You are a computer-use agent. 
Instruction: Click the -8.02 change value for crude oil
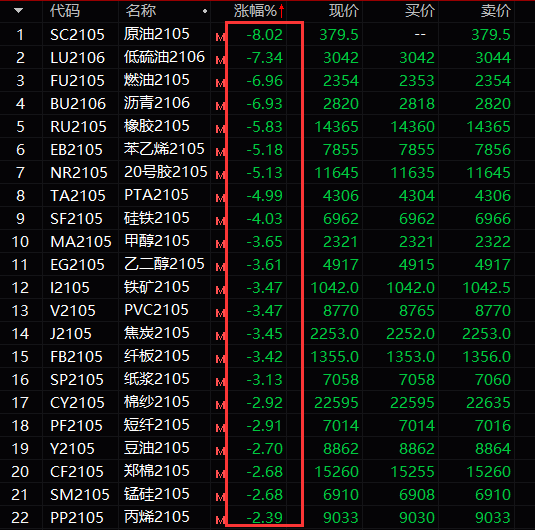[264, 34]
